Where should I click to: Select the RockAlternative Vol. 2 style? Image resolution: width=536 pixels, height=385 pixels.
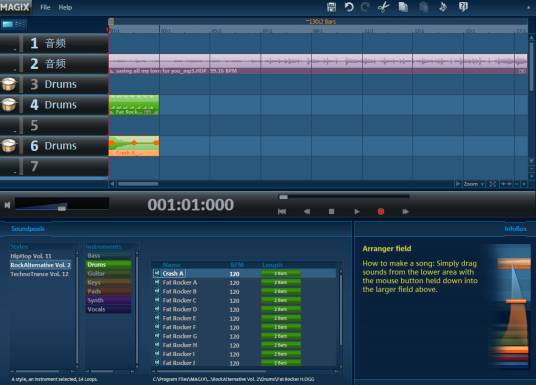point(40,265)
